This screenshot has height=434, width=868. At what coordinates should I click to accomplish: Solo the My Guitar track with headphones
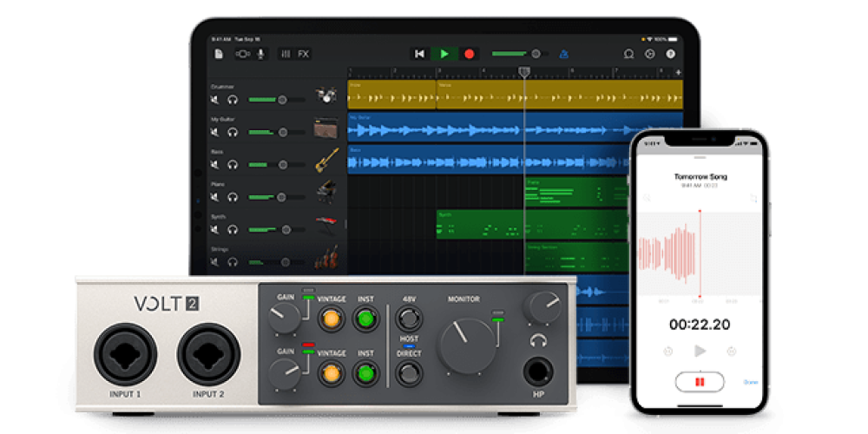click(x=233, y=132)
